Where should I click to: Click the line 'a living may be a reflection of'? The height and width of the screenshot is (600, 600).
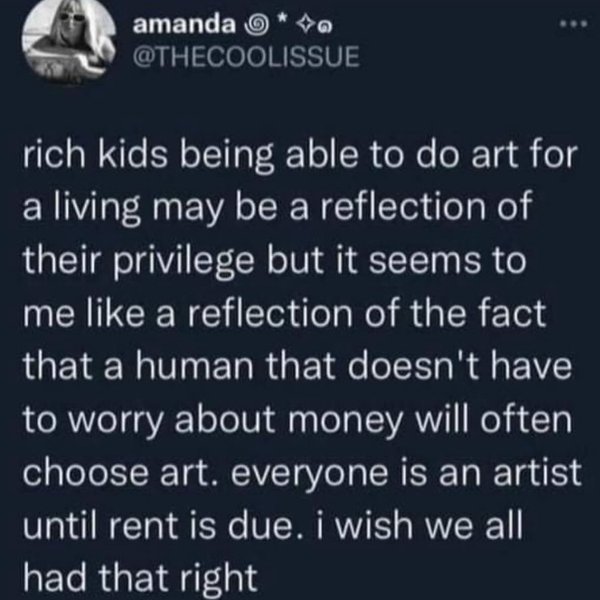(277, 210)
